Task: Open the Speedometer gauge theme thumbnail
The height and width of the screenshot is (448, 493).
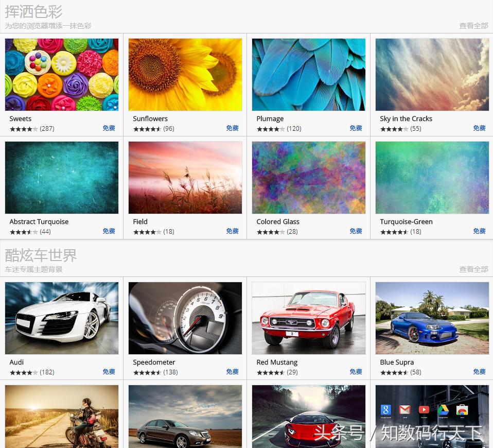Action: coord(185,318)
